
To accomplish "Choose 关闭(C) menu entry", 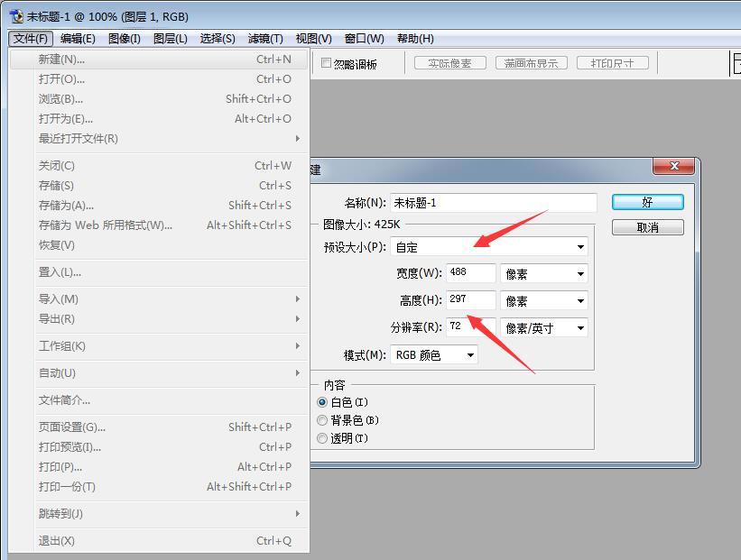I will 160,166.
